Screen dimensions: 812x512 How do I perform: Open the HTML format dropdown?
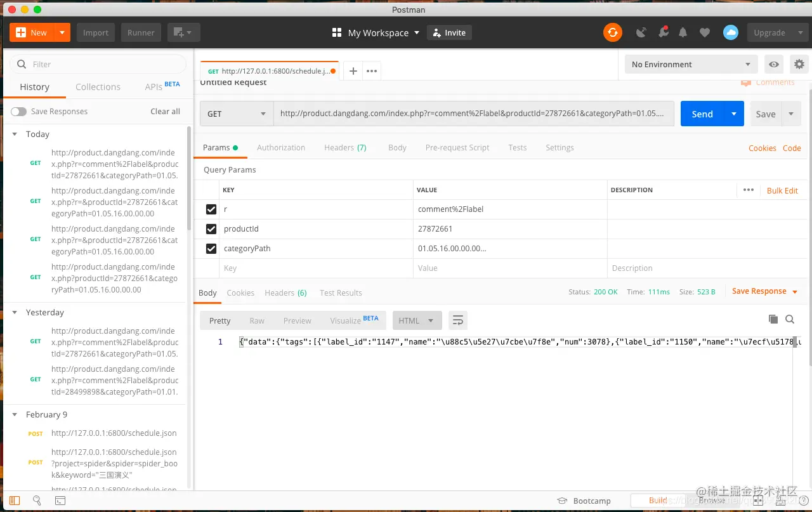point(417,320)
